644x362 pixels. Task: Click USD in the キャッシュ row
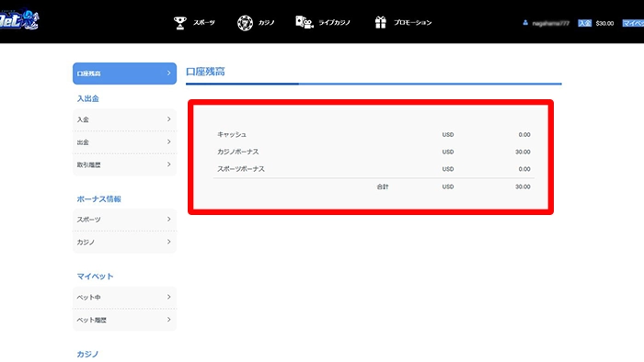pyautogui.click(x=448, y=134)
